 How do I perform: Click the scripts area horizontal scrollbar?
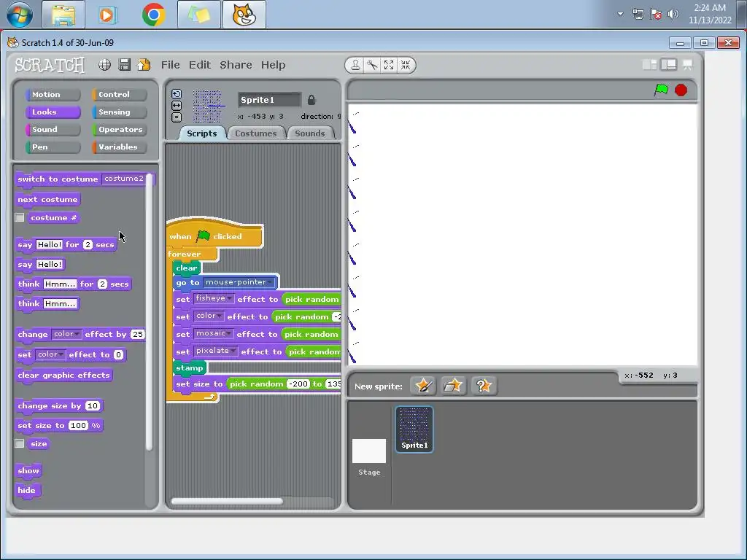tap(227, 501)
